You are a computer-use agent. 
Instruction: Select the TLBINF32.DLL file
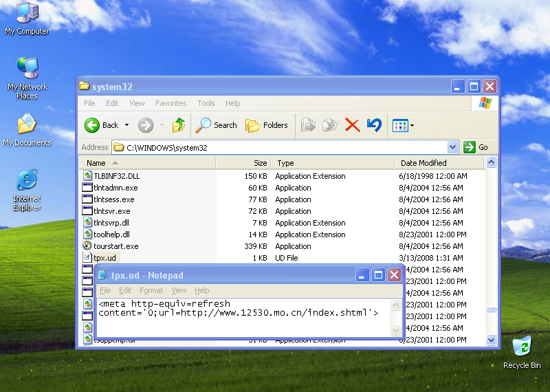116,176
